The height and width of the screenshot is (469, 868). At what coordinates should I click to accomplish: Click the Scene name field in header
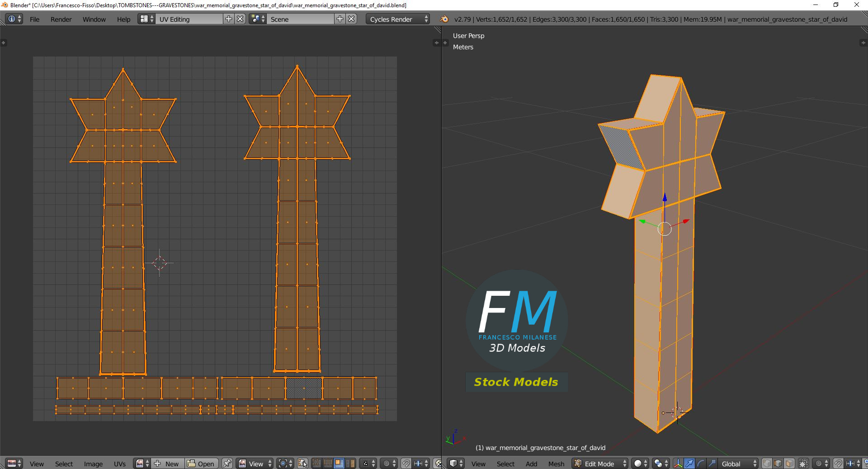coord(301,19)
